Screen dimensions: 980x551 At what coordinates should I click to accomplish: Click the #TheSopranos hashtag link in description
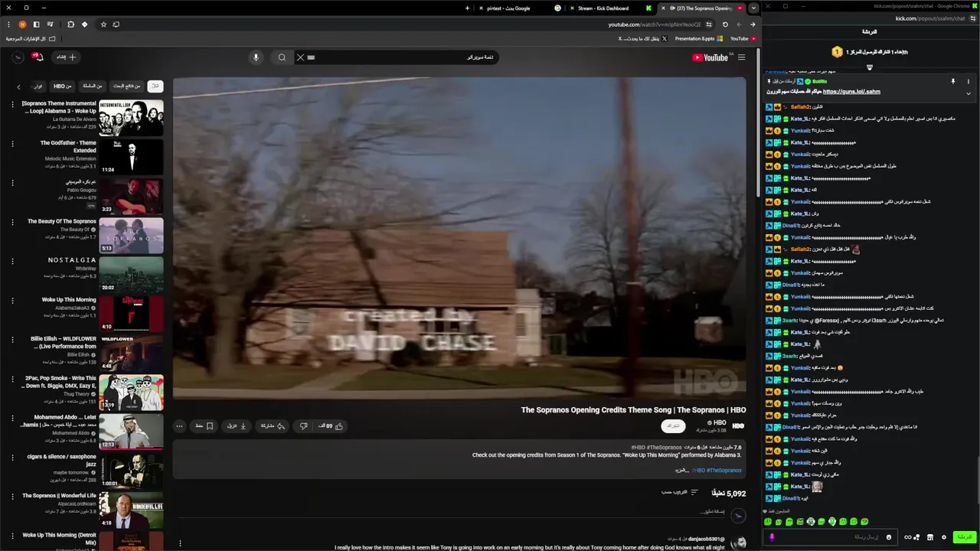[724, 471]
